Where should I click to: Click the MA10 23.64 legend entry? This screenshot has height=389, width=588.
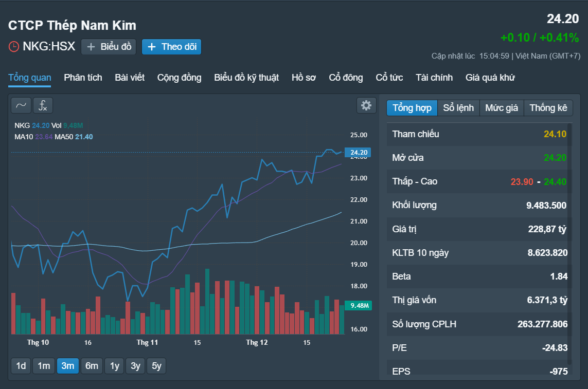point(33,137)
